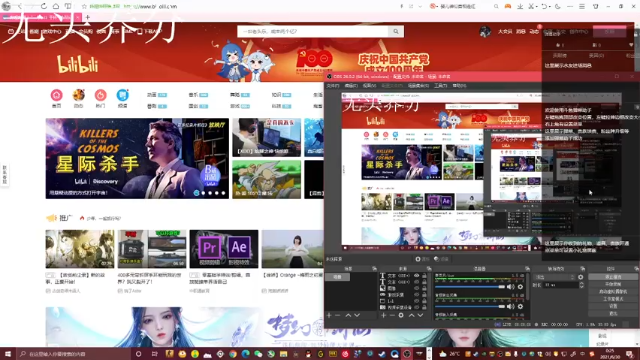Adjust 麦克风/Aux volume slider
Viewport: 640px width, 360px height.
pyautogui.click(x=470, y=287)
